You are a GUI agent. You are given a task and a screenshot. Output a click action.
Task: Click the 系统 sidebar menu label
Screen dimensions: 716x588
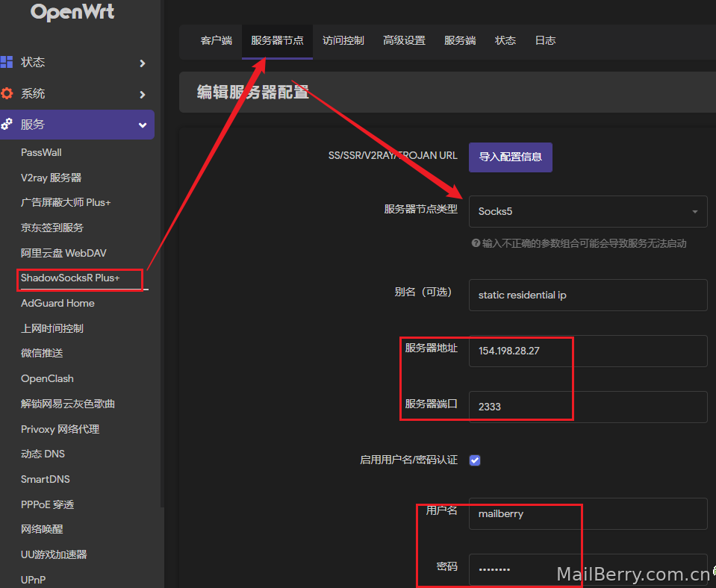click(33, 93)
